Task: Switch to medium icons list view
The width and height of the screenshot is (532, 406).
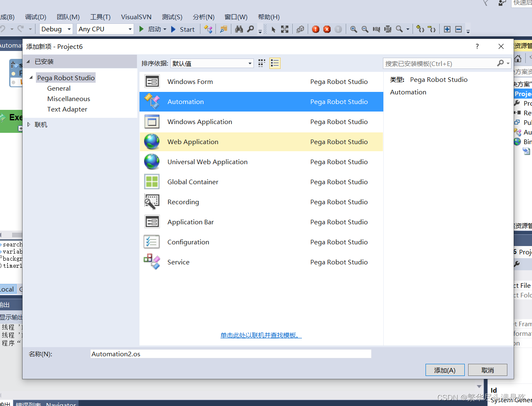Action: pos(275,63)
